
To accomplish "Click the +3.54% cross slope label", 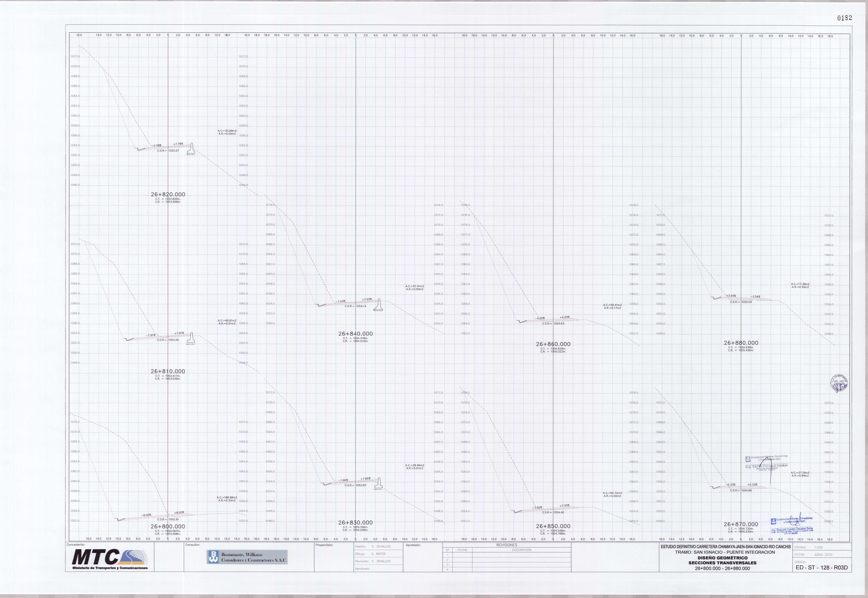I will 731,296.
